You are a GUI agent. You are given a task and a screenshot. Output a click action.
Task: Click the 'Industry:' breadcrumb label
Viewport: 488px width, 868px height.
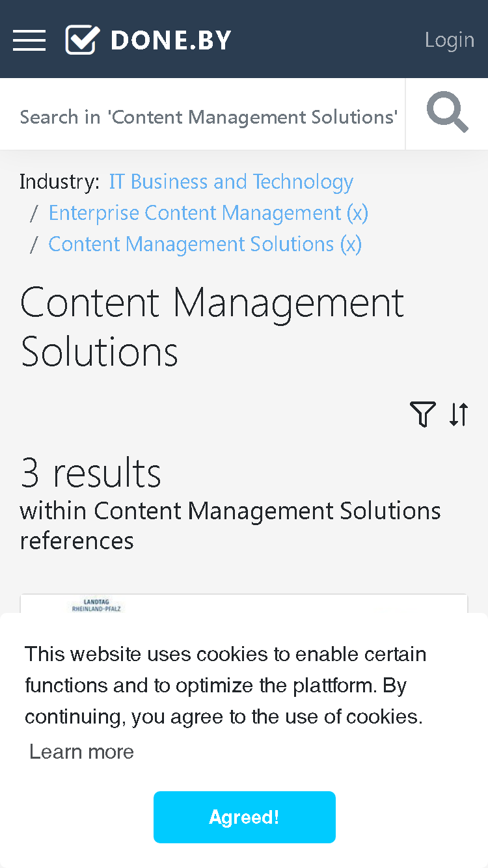click(x=60, y=182)
